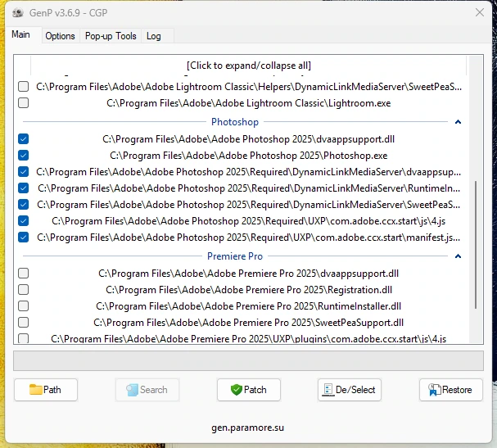Click the folder icon on Path button
Viewport: 497px width, 448px height.
(35, 389)
